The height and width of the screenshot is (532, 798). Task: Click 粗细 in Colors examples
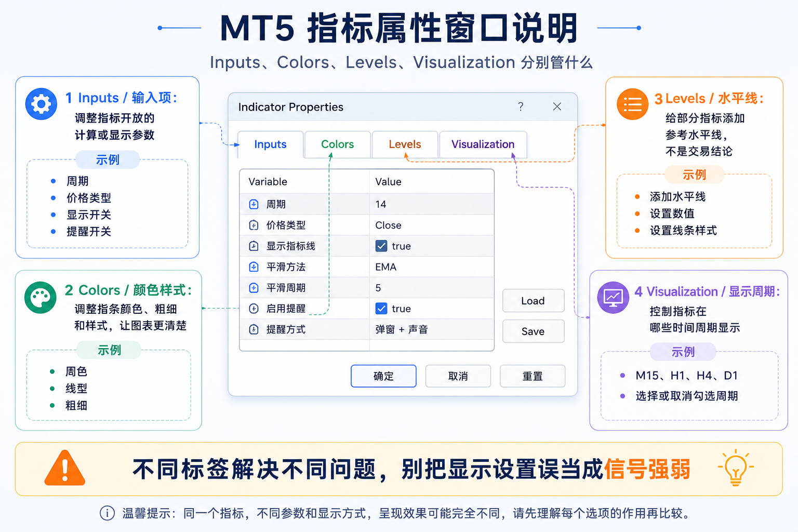[x=76, y=405]
